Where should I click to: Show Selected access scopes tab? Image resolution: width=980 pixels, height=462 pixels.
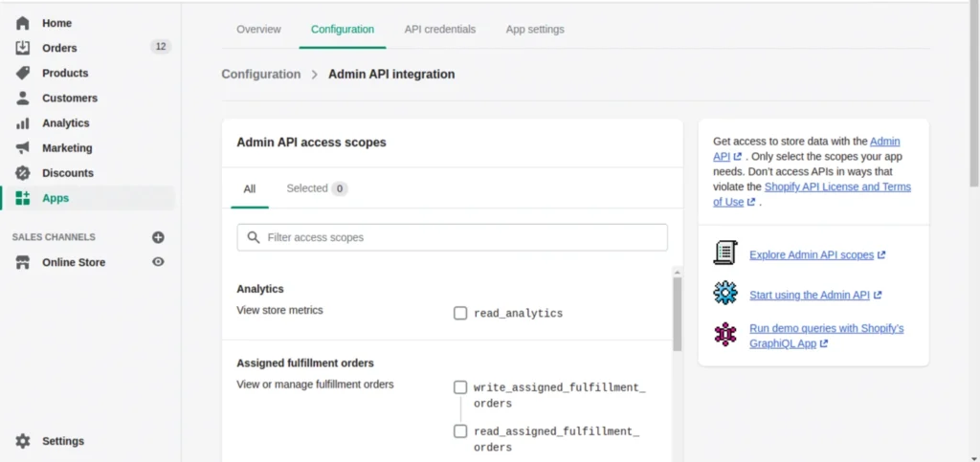click(317, 188)
